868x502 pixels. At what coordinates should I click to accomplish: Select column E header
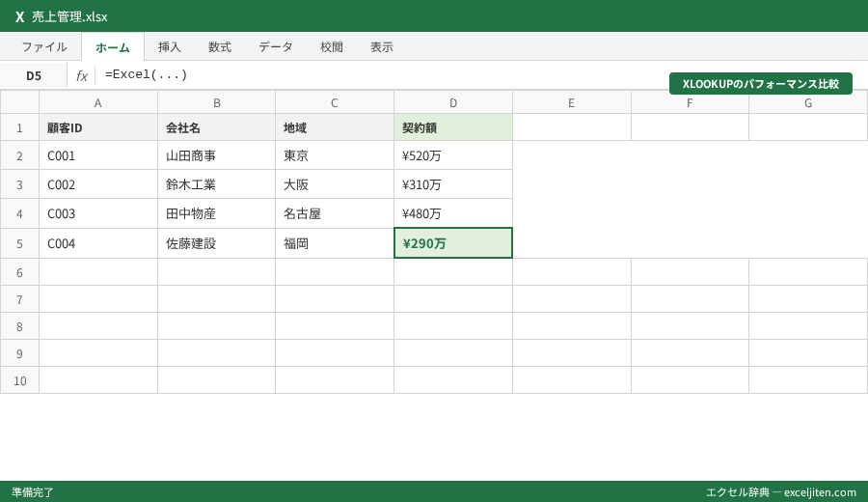coord(571,102)
